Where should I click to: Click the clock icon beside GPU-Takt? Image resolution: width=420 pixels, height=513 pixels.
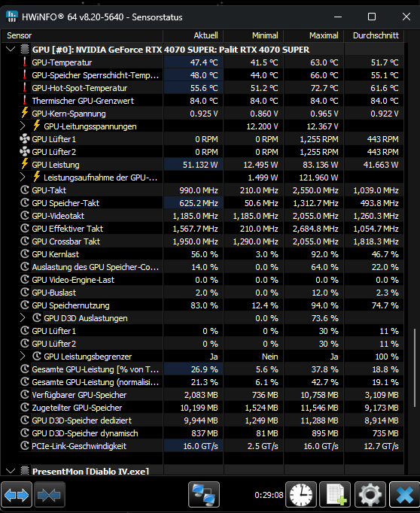tap(25, 190)
